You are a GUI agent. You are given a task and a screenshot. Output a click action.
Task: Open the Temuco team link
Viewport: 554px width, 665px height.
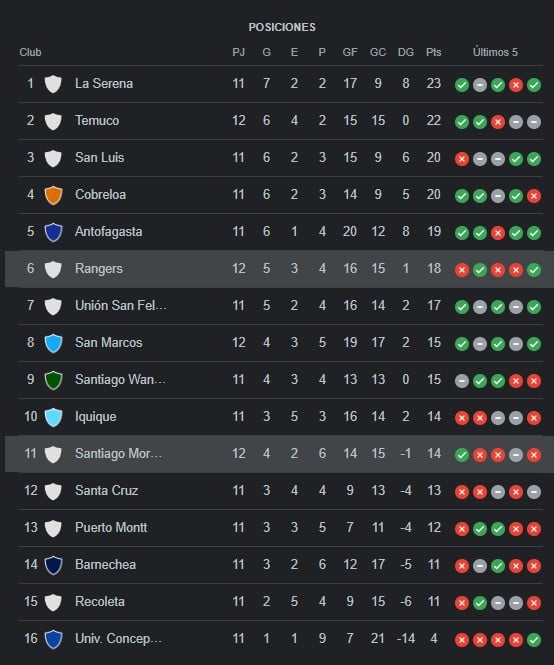[97, 120]
